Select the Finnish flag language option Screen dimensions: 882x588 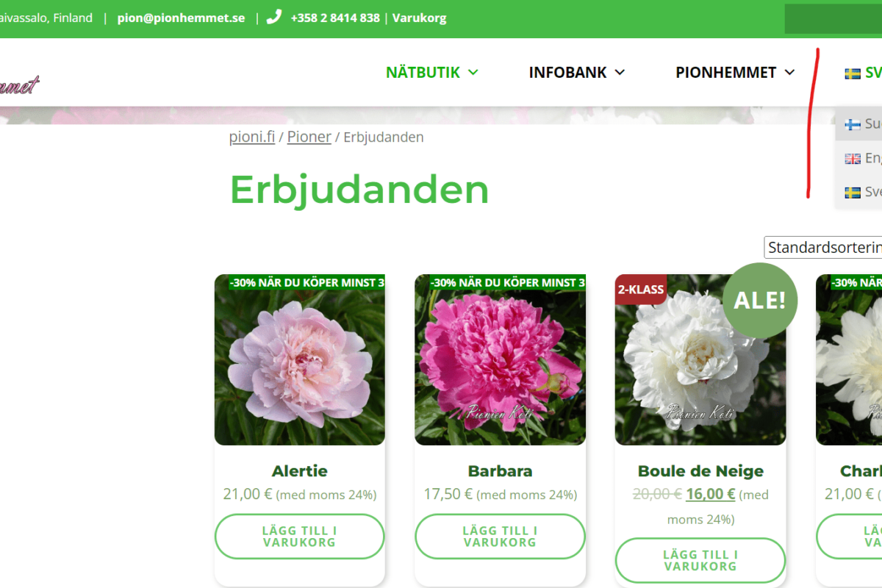pos(853,124)
